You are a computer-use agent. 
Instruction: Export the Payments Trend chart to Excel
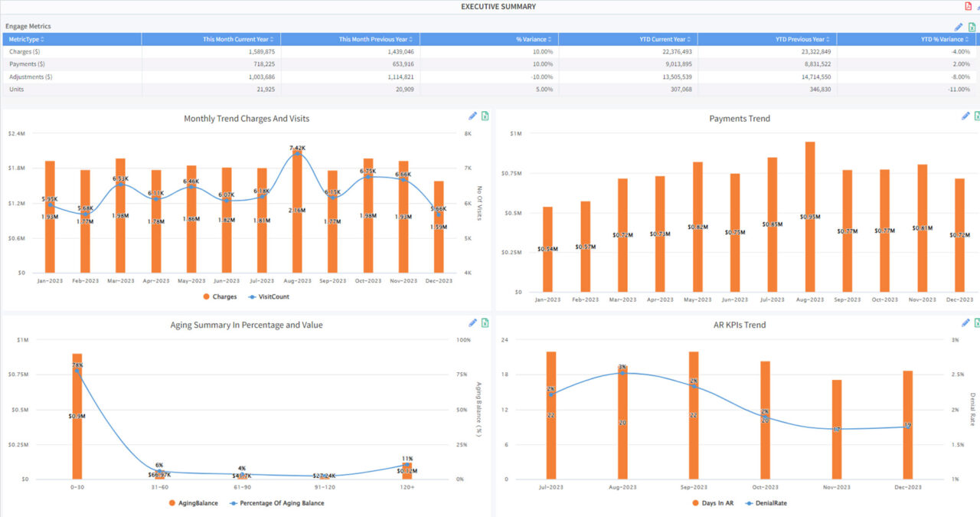[978, 116]
